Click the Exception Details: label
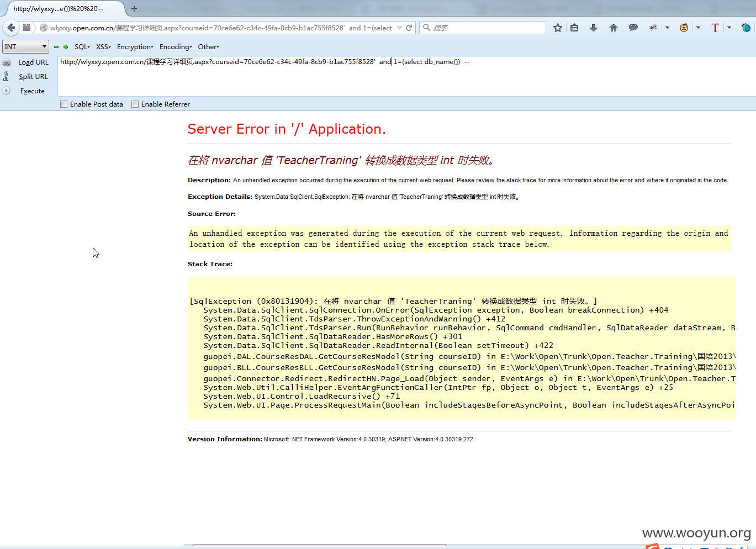The image size is (756, 549). (x=220, y=197)
